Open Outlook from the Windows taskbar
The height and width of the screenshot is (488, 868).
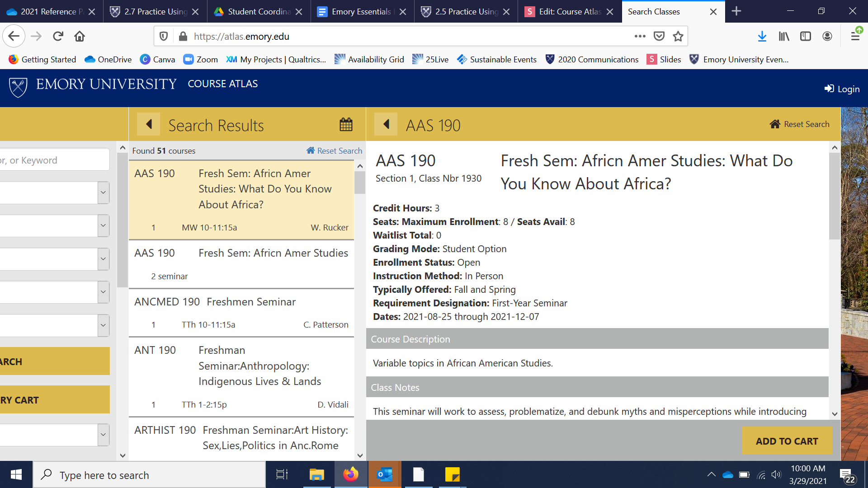click(x=385, y=475)
